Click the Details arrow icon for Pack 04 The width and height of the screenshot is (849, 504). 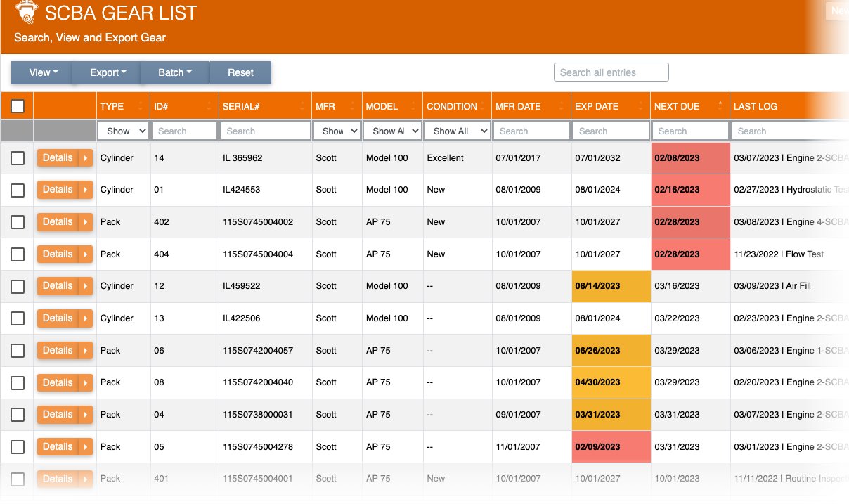pyautogui.click(x=86, y=415)
